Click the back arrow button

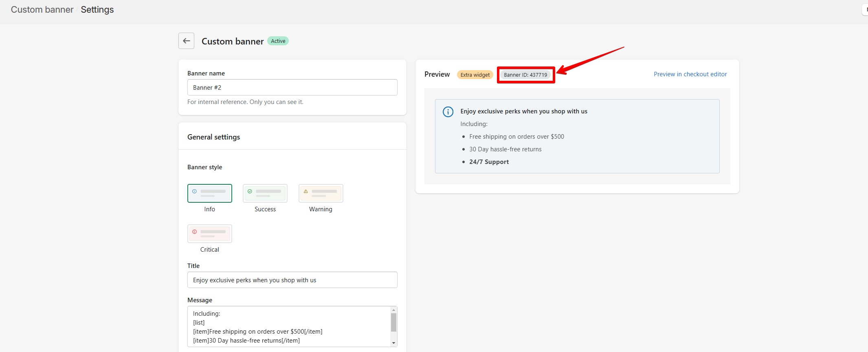(186, 41)
